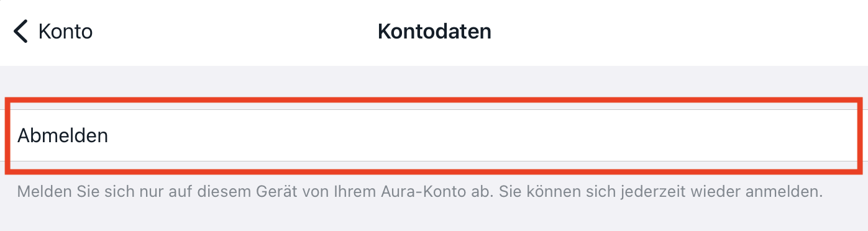Choose Abmelden to log out of this device
Viewport: 868px width, 231px height.
pos(434,135)
